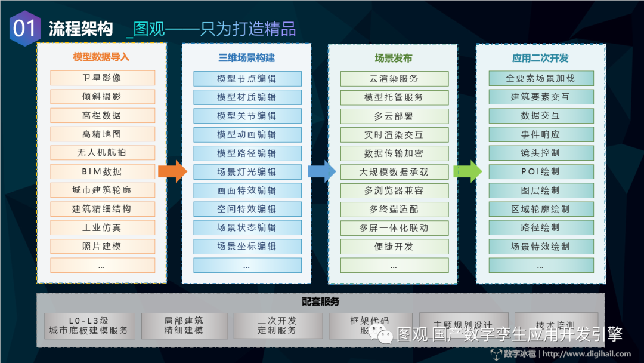
Task: Click the 配套服务 section header
Action: click(320, 302)
